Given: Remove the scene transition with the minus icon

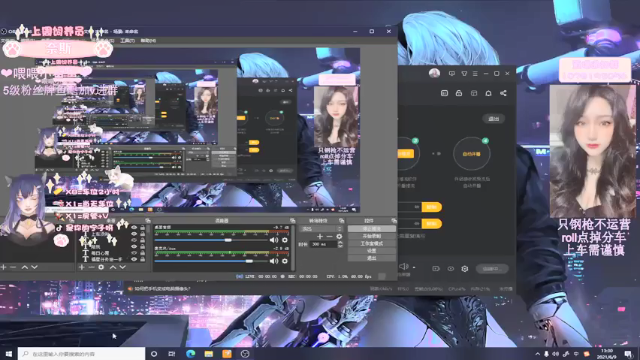Looking at the screenshot, I should 329,236.
